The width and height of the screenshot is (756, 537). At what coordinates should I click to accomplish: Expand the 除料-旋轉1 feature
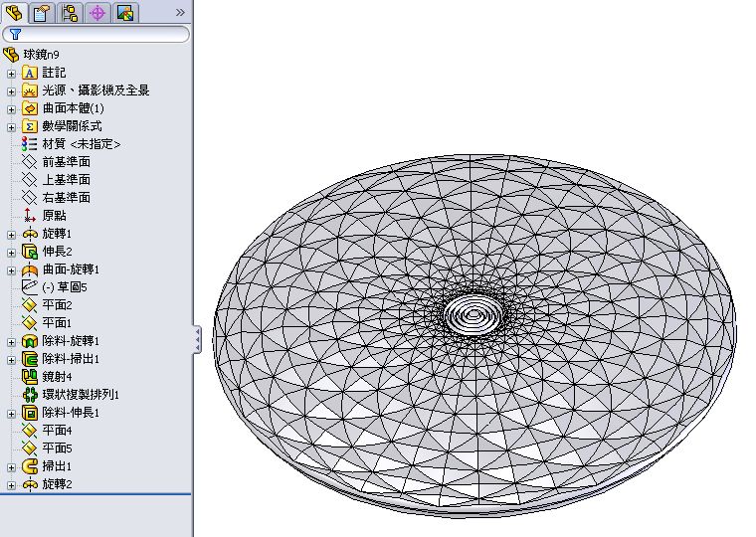(11, 342)
